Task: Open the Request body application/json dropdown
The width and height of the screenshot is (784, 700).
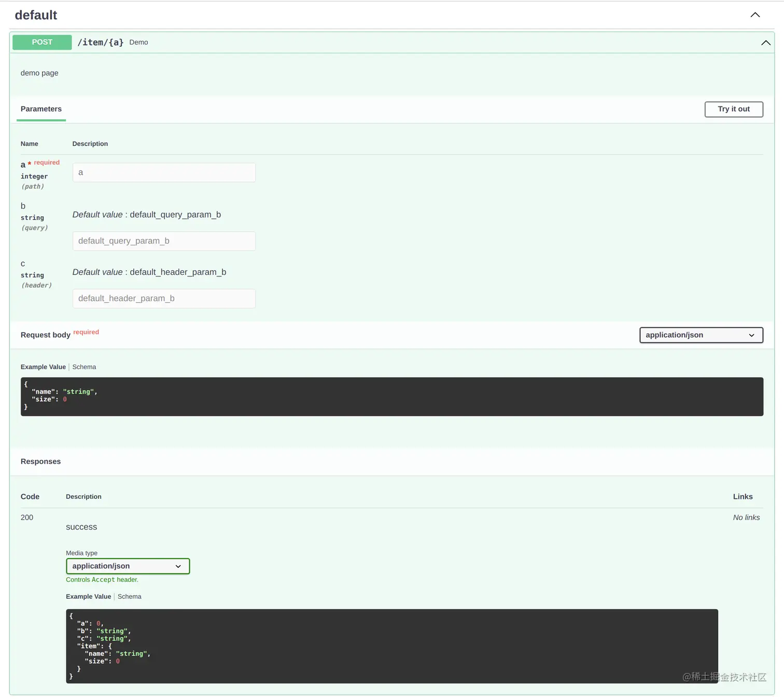Action: click(701, 335)
